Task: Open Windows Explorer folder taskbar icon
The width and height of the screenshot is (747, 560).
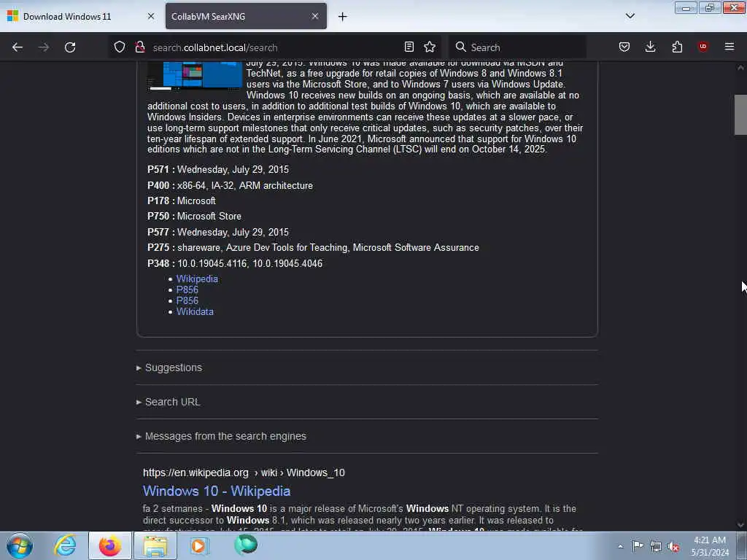Action: click(155, 545)
